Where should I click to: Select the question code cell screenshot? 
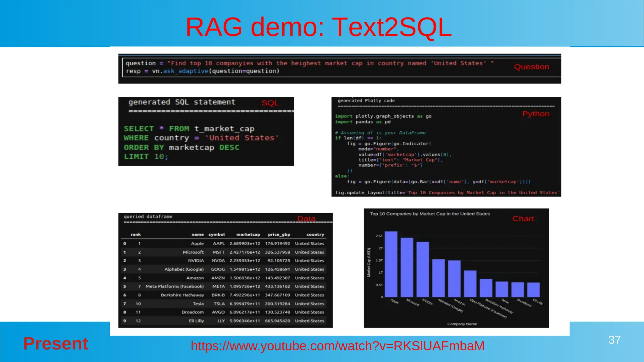(340, 69)
